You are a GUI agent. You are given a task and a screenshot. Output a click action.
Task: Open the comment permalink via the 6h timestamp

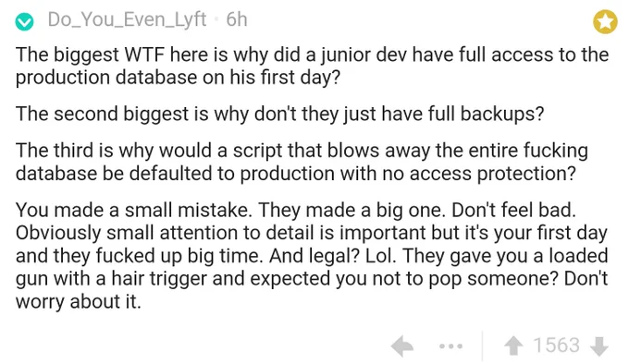(237, 19)
